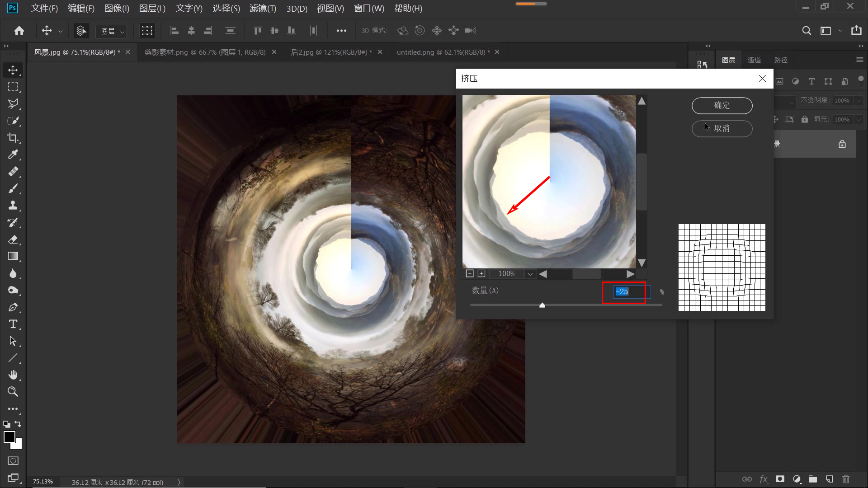This screenshot has height=488, width=868.
Task: Select the Crop tool
Action: (x=13, y=138)
